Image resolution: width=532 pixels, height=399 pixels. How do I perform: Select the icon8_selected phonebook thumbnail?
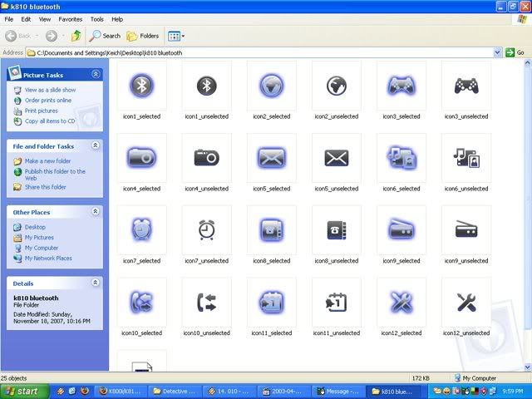[x=272, y=230]
